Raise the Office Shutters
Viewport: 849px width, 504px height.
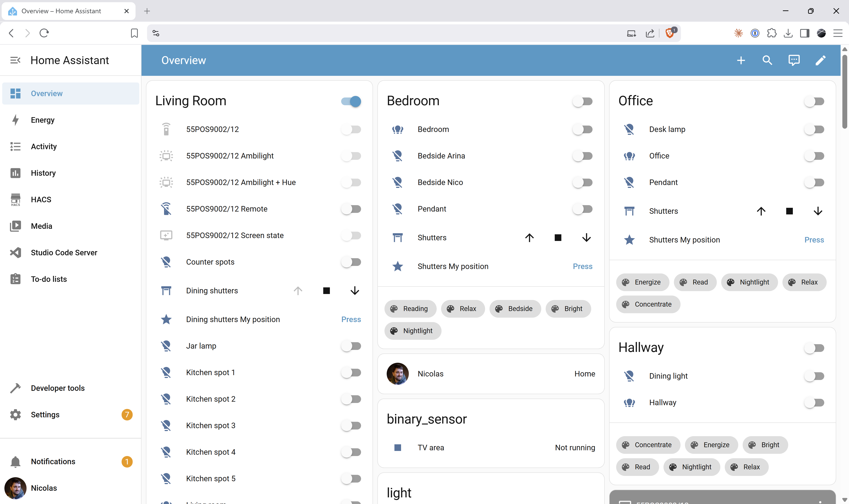[x=761, y=211]
